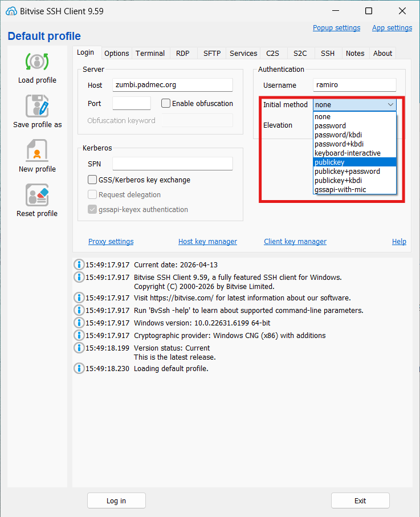Open Proxy settings link
420x517 pixels.
tap(111, 241)
